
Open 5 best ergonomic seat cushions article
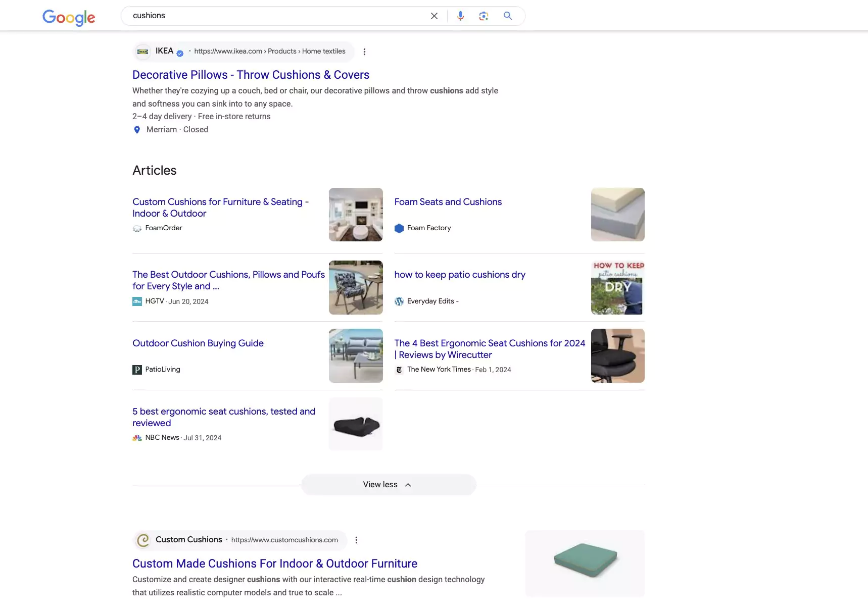pos(224,417)
